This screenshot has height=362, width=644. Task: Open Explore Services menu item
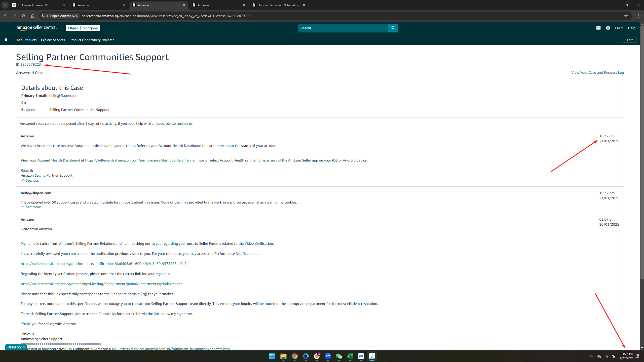[53, 40]
